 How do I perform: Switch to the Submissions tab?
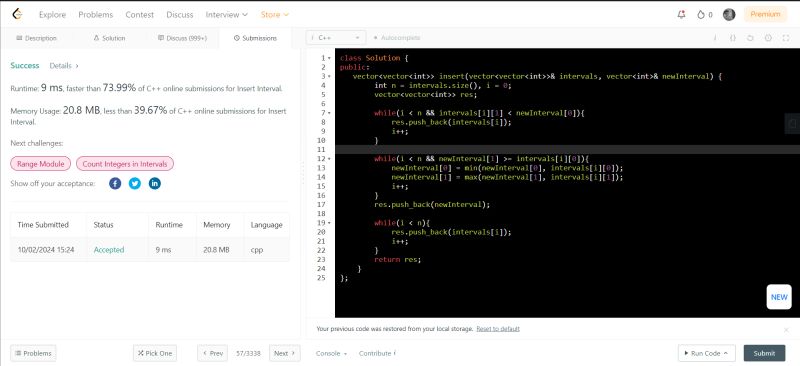click(x=255, y=38)
